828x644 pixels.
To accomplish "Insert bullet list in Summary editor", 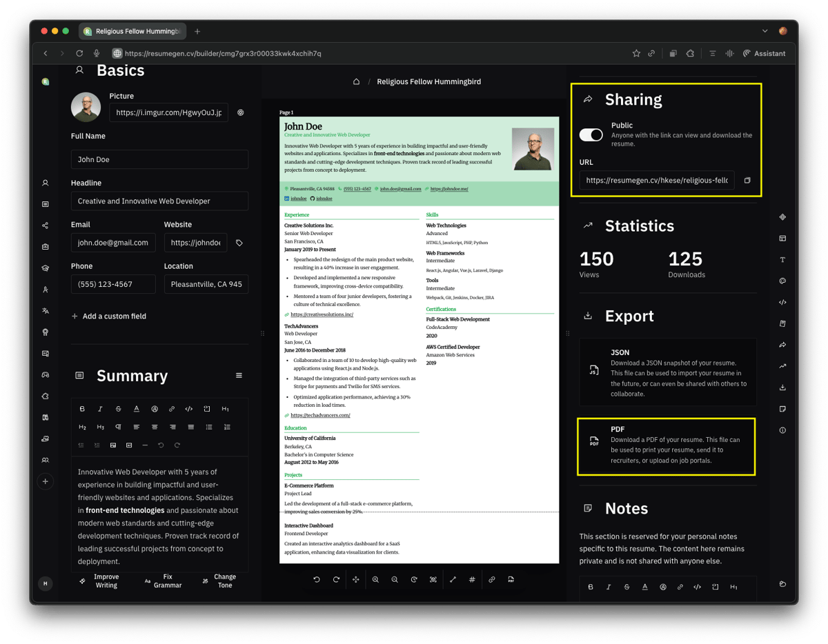I will tap(209, 427).
